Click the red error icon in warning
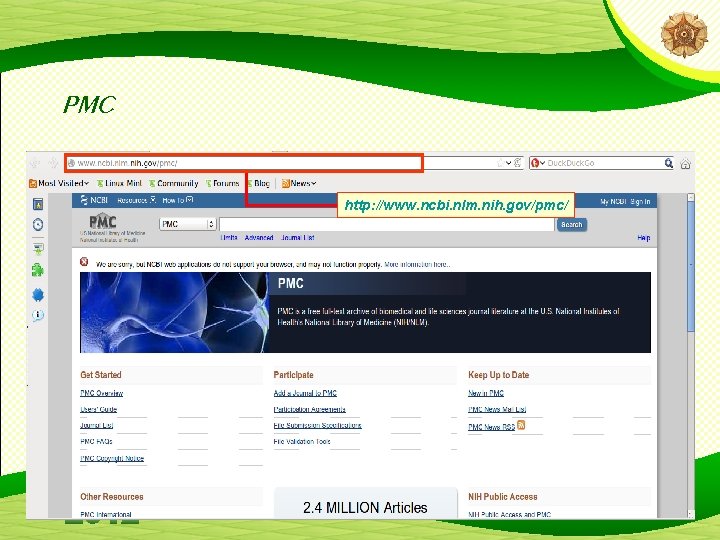 click(x=84, y=262)
